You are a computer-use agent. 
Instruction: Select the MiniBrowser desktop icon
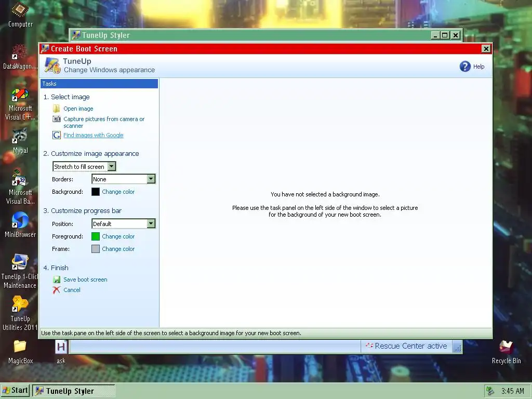20,220
